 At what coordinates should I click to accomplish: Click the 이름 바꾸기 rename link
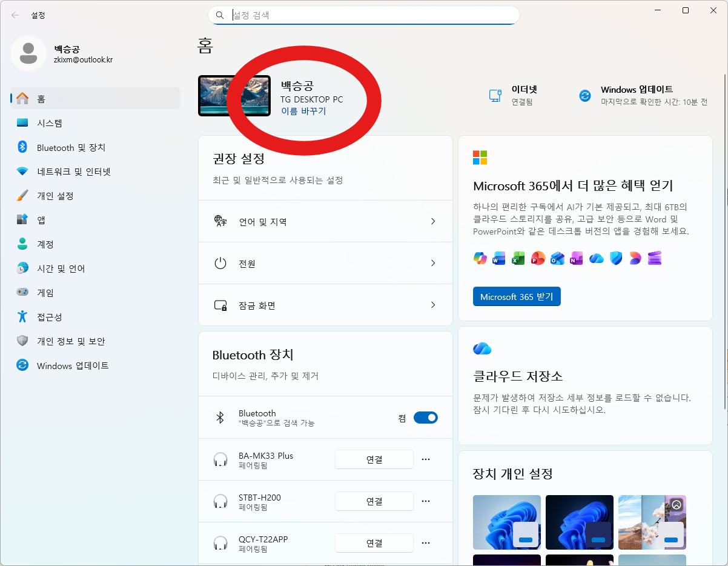point(303,112)
